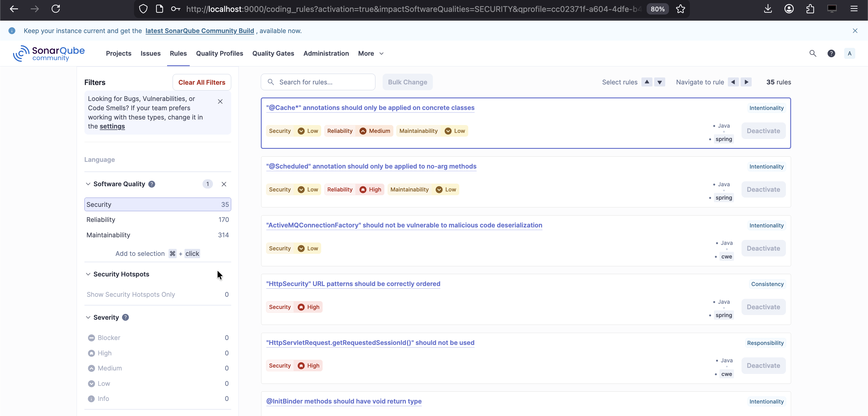Collapse the Security Hotspots section
The image size is (868, 416).
click(88, 274)
